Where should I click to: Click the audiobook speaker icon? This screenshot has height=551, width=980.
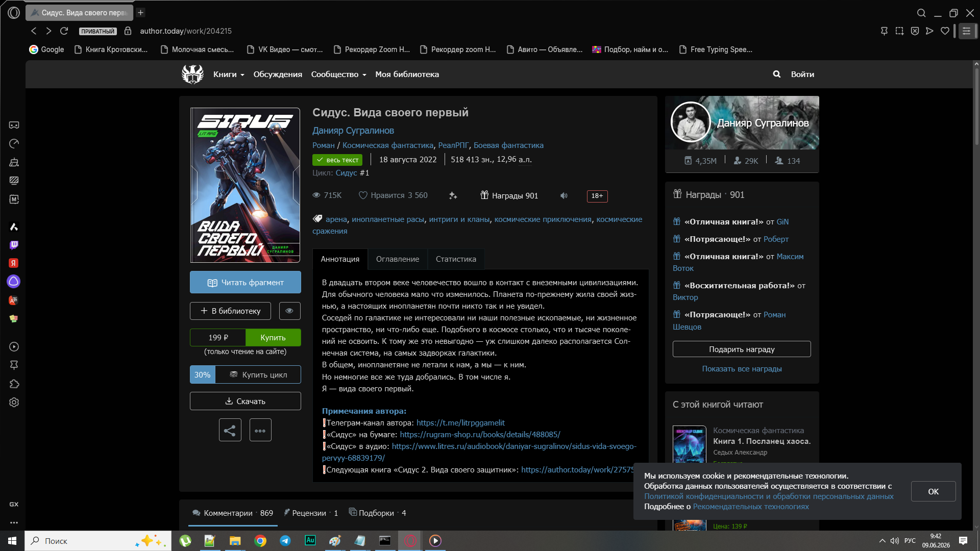click(563, 195)
